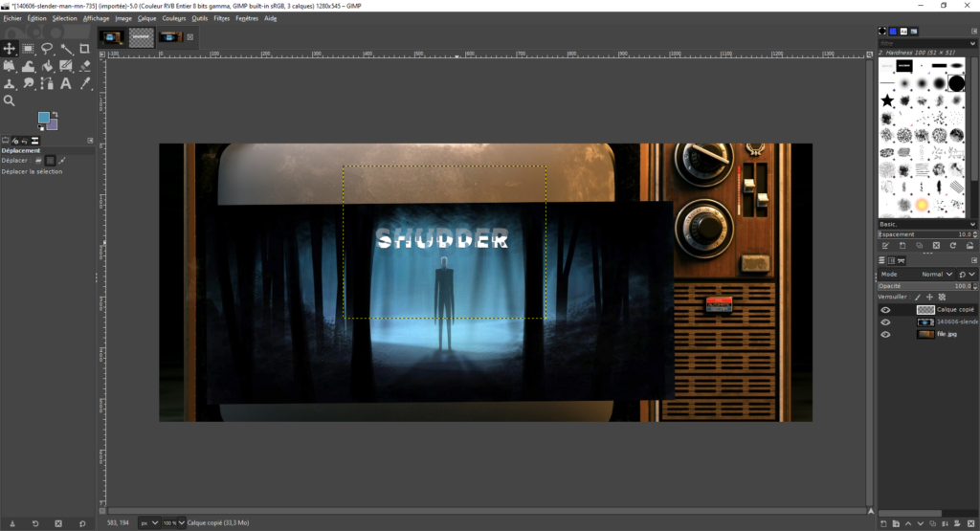Set Déplacer mode to move path
This screenshot has height=531, width=980.
tap(62, 161)
